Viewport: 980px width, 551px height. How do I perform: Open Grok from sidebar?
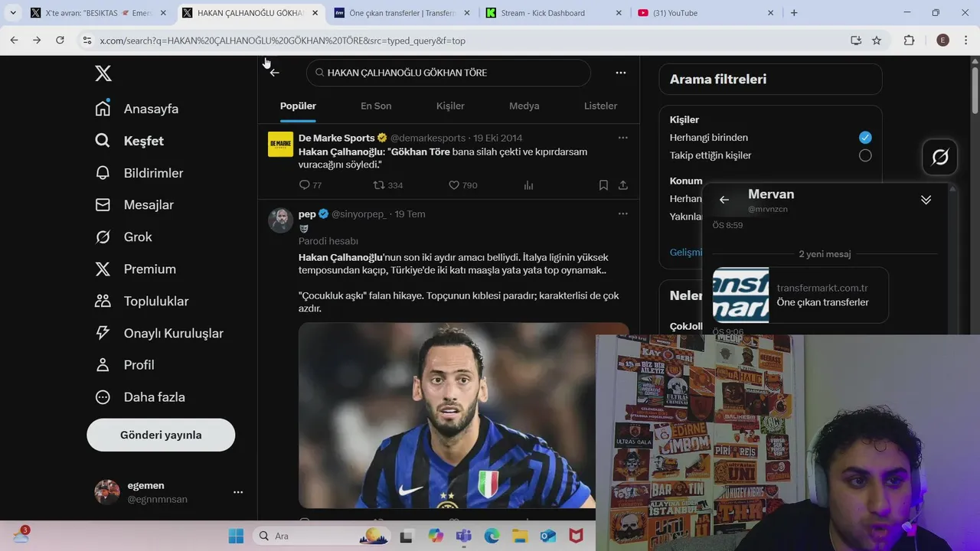(124, 237)
